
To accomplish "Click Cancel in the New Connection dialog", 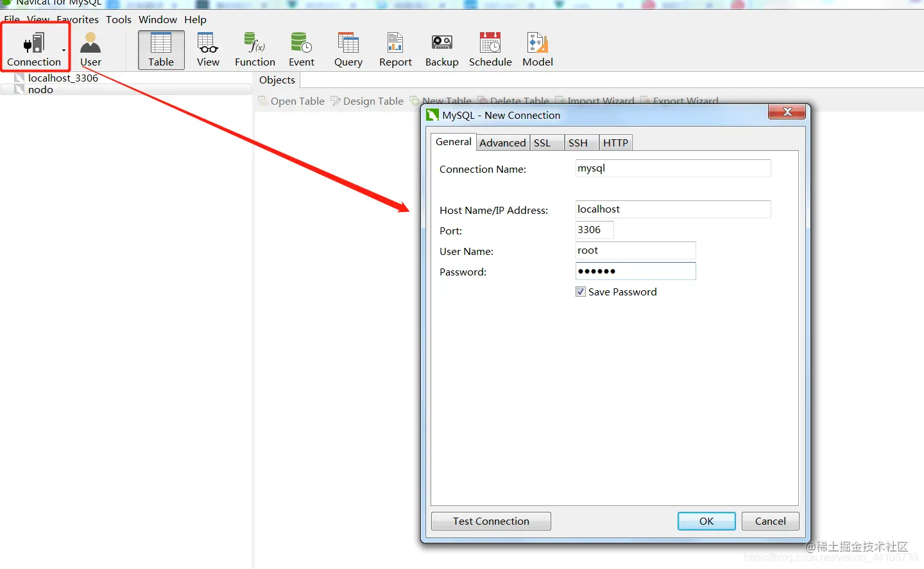I will pyautogui.click(x=771, y=521).
